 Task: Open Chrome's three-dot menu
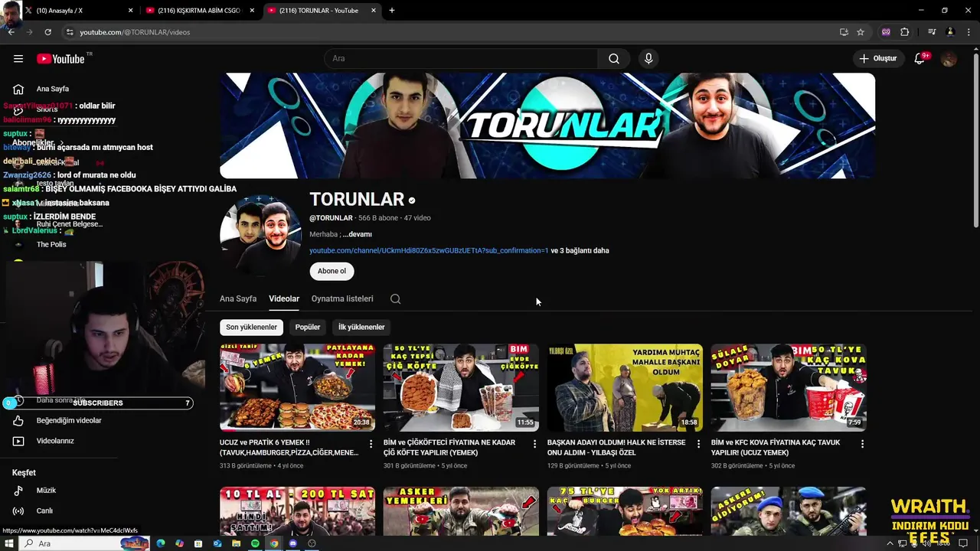click(969, 32)
